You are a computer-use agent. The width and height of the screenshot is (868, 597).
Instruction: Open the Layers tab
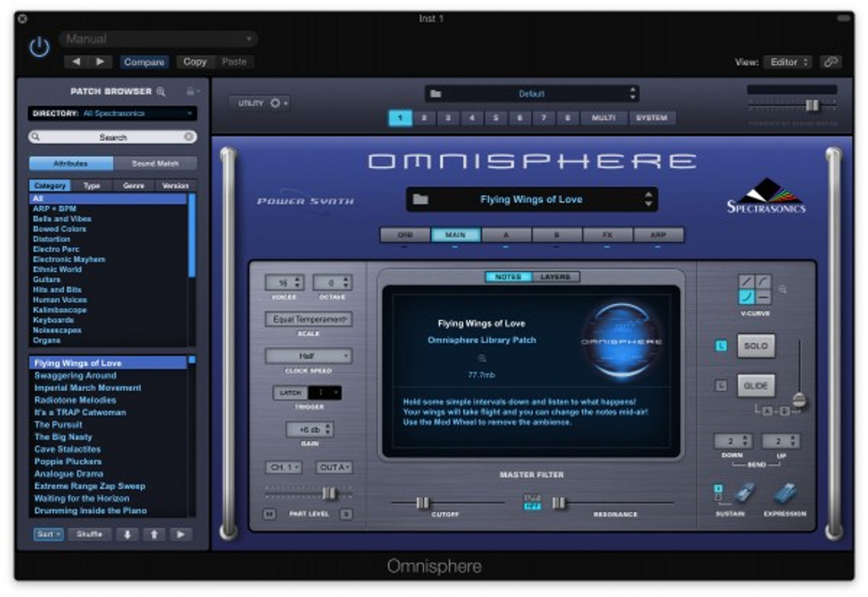[x=555, y=276]
